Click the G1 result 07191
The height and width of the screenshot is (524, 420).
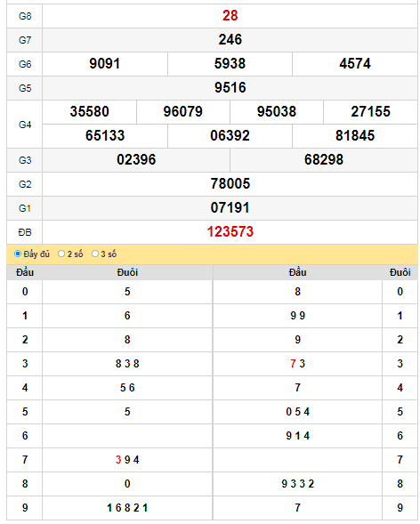230,208
